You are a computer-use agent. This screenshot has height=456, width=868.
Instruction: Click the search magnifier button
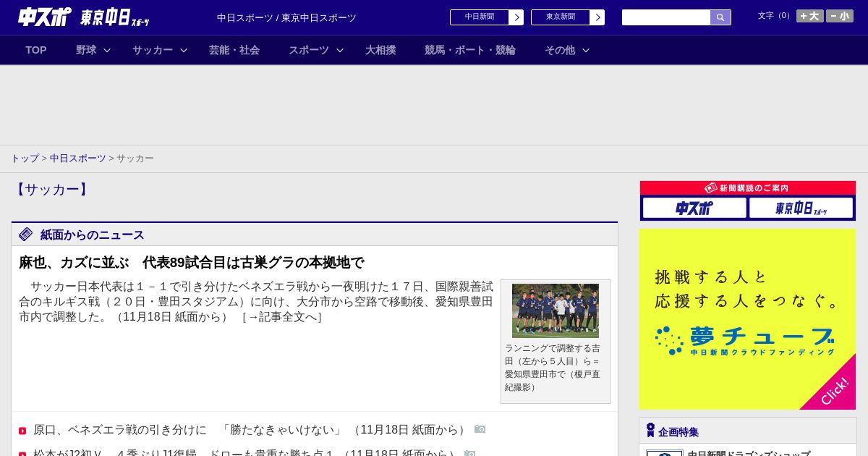click(x=720, y=17)
